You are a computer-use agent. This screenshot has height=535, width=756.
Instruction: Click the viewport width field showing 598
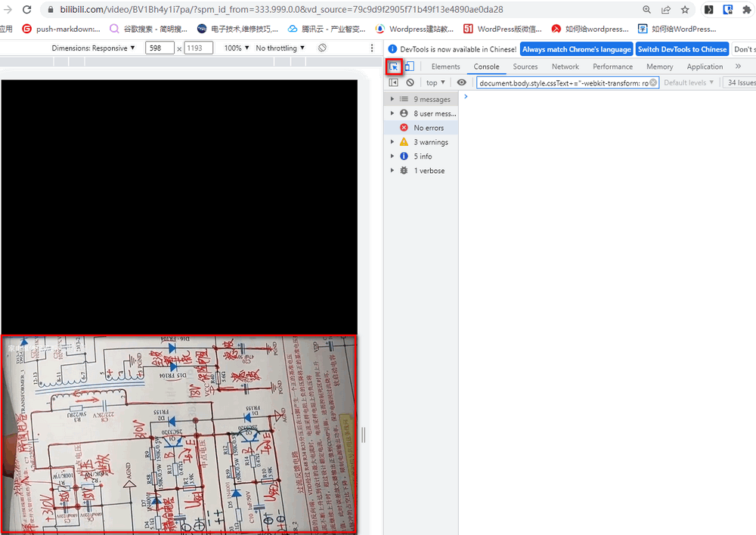pos(159,48)
